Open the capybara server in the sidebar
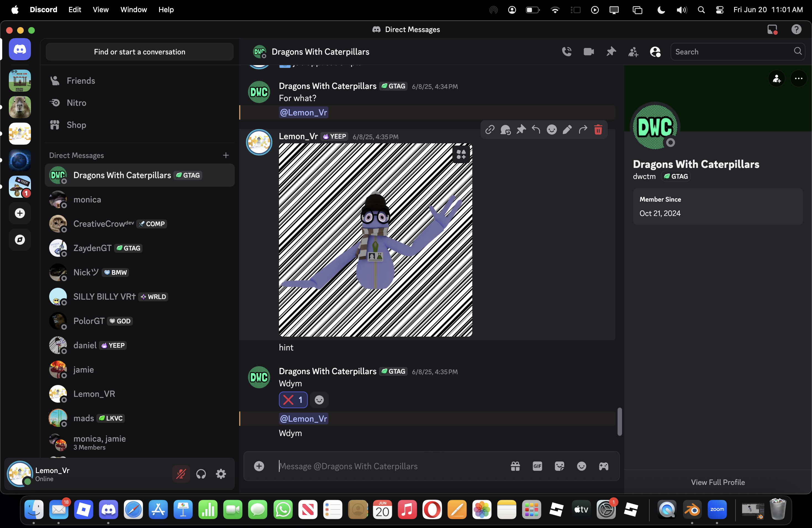 tap(20, 107)
